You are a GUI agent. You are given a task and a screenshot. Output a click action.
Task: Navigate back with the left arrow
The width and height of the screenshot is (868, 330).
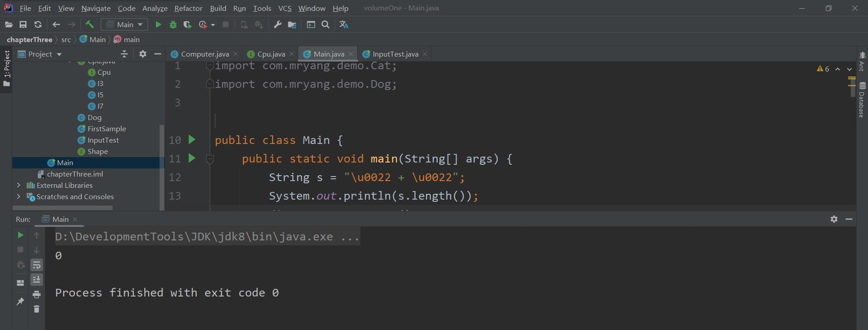click(56, 24)
